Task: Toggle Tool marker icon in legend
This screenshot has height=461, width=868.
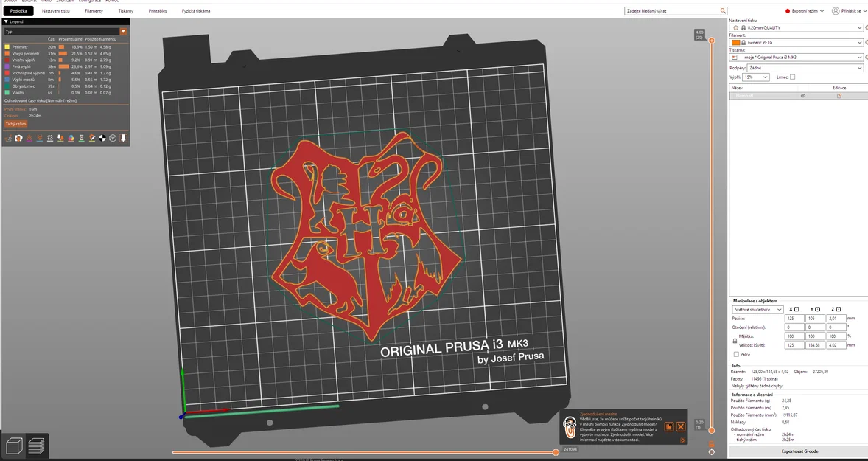Action: [123, 138]
